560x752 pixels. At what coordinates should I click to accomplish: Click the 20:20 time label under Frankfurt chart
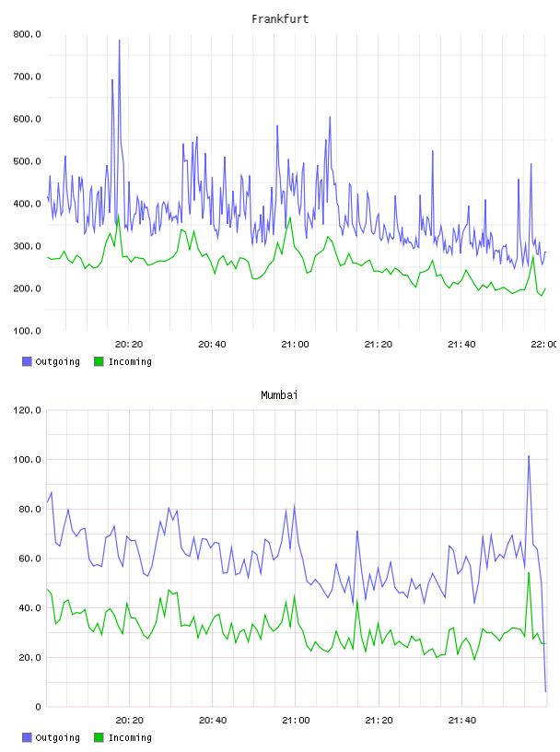pyautogui.click(x=129, y=345)
